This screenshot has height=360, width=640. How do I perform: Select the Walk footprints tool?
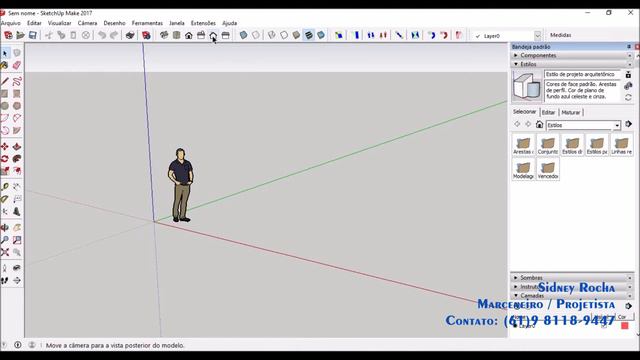pos(5,280)
